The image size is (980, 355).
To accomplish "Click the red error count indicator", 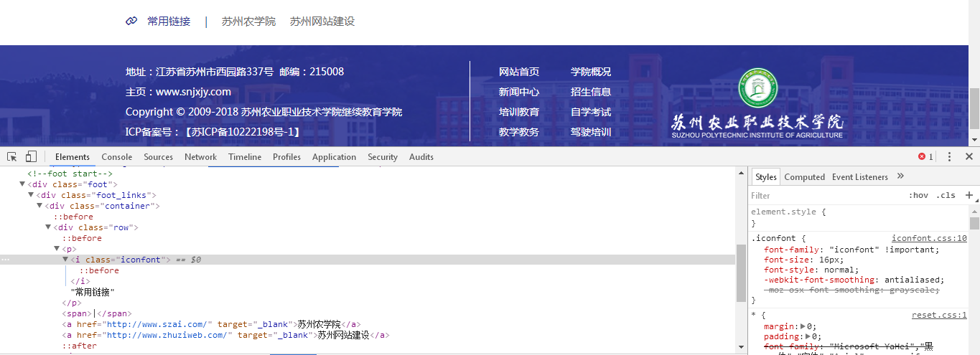I will tap(925, 156).
